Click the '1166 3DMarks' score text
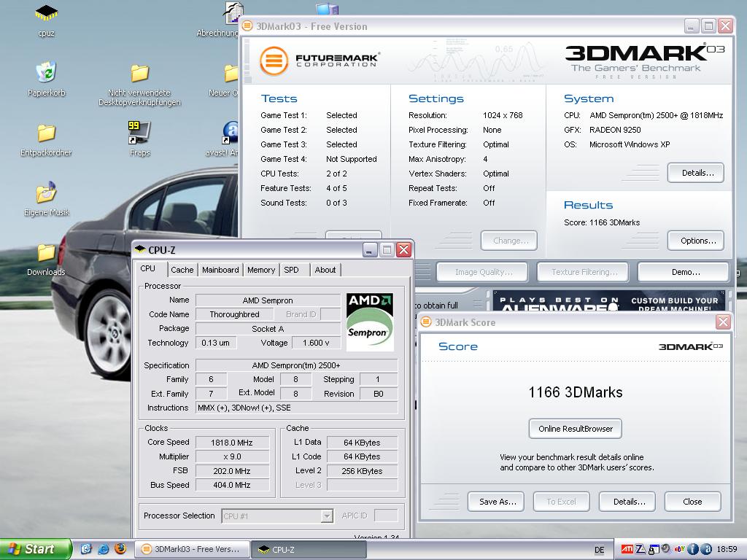The height and width of the screenshot is (560, 747). 576,392
